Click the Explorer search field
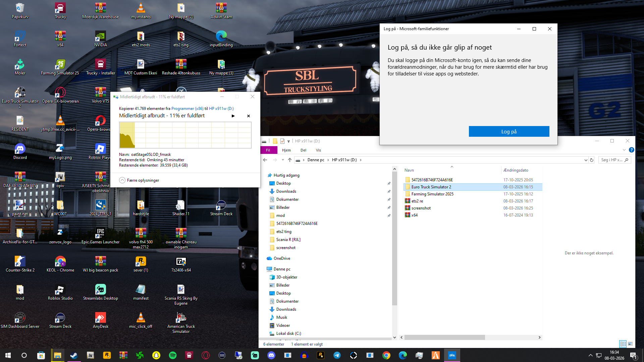Screen dimensions: 644x362 coord(612,160)
